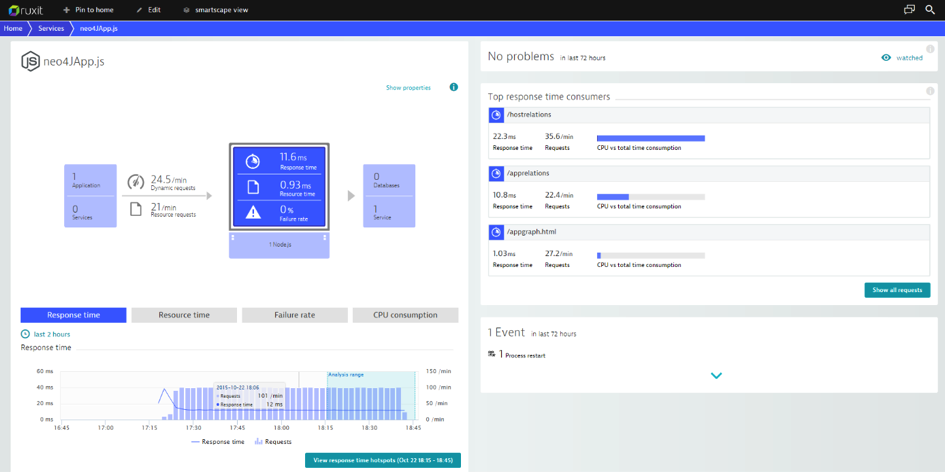Click the Dynamic requests gauge icon
945x472 pixels.
(137, 181)
